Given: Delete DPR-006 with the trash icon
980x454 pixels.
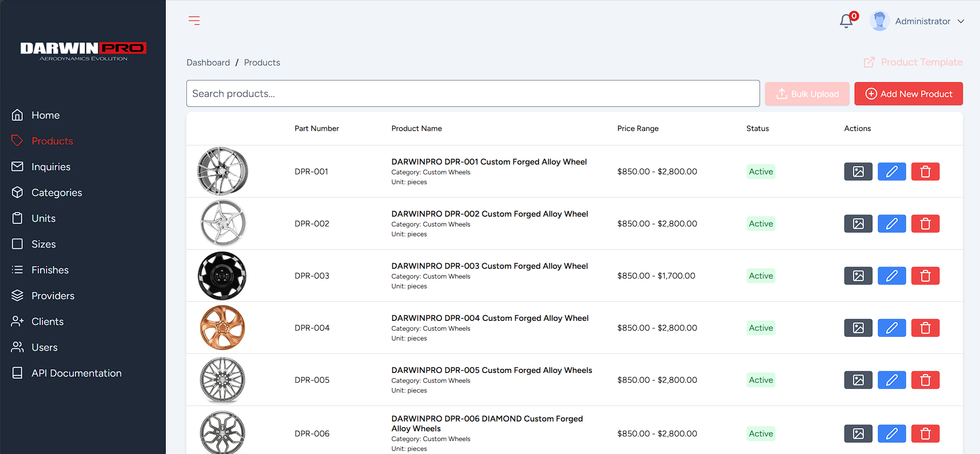Looking at the screenshot, I should (x=925, y=434).
